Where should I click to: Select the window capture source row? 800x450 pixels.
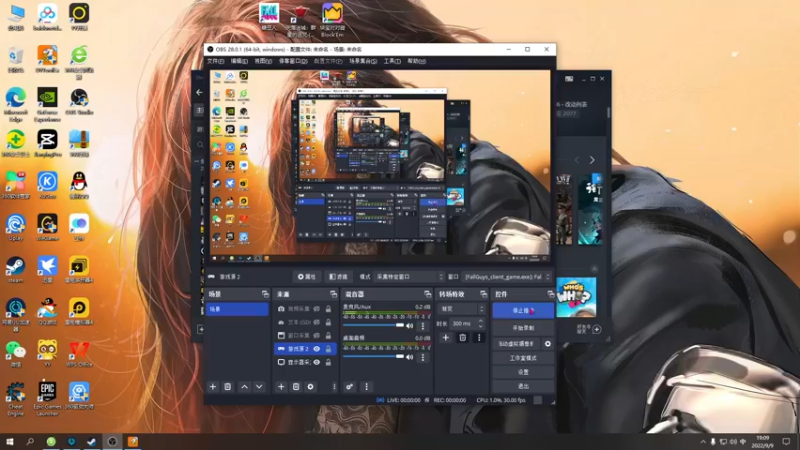(305, 335)
